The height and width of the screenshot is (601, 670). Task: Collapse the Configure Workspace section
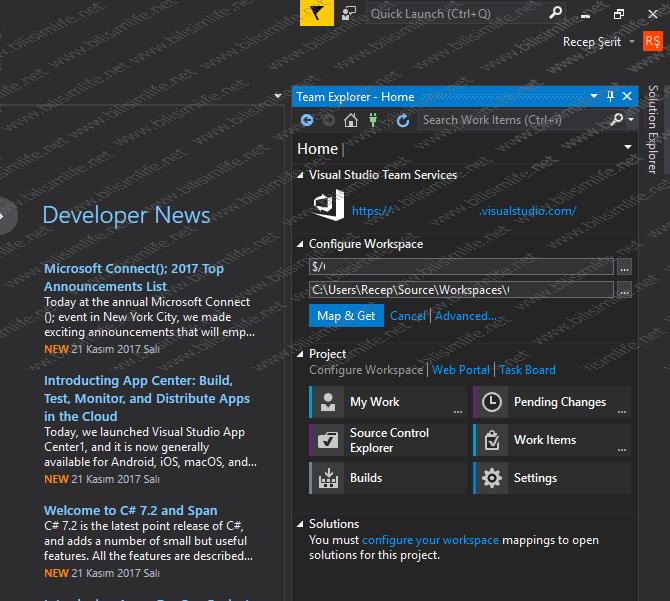tap(300, 244)
